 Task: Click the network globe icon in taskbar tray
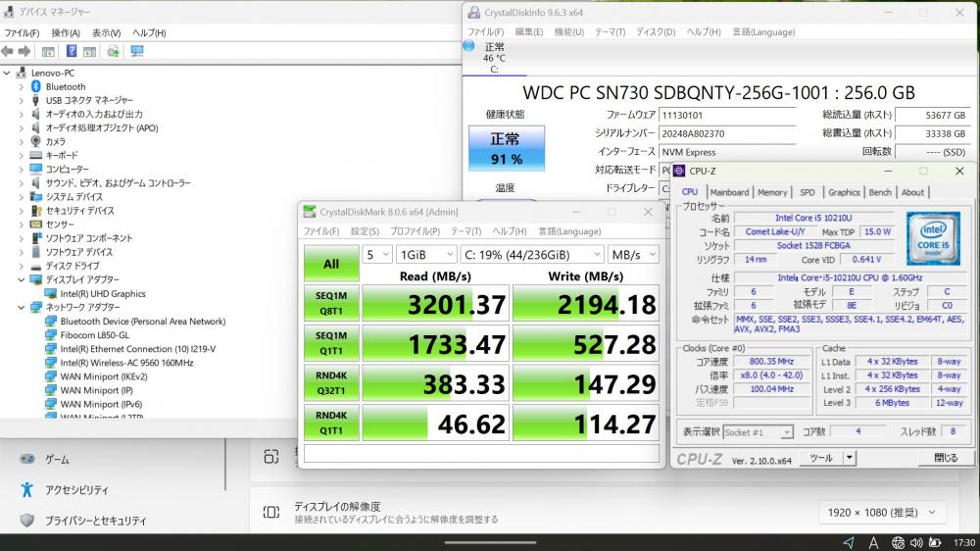898,543
